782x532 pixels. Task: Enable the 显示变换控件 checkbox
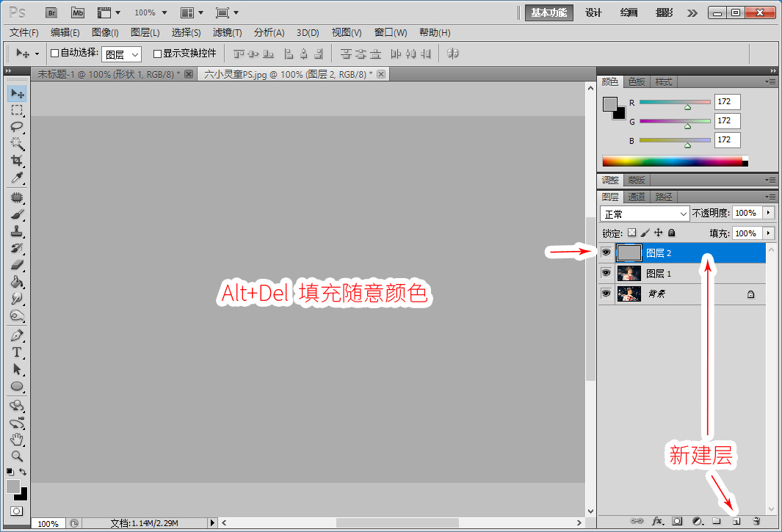tap(157, 54)
